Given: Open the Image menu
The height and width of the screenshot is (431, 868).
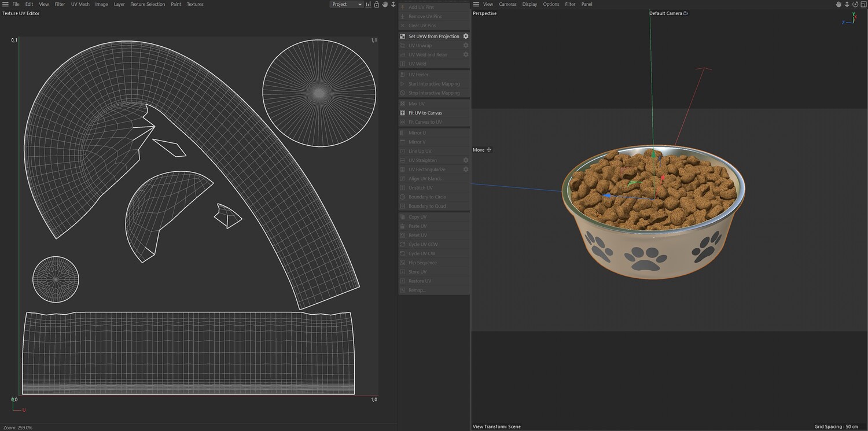Looking at the screenshot, I should [101, 4].
